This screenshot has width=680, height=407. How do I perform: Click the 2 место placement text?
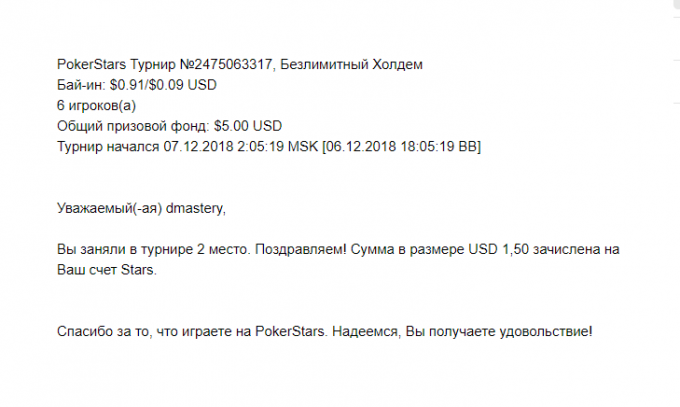point(223,249)
